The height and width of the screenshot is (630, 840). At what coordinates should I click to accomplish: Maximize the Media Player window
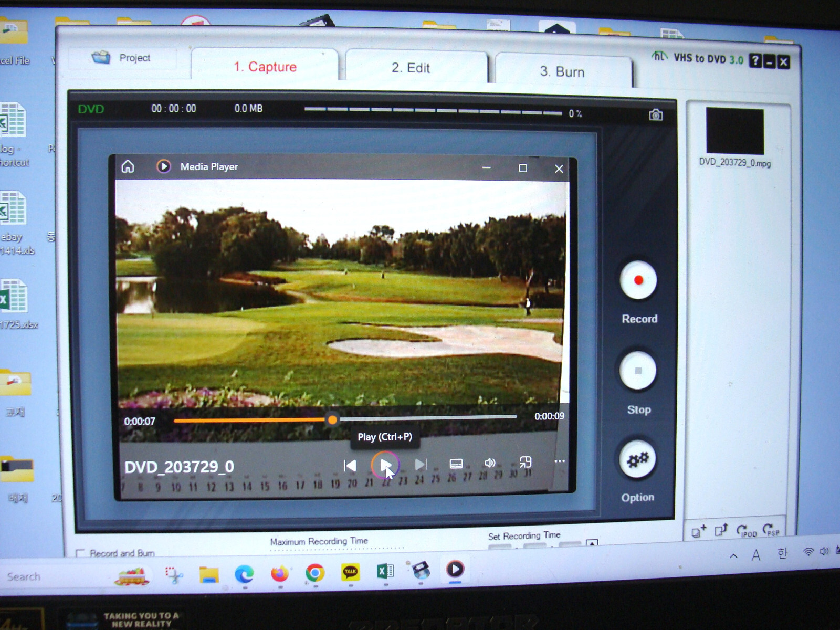pyautogui.click(x=523, y=168)
